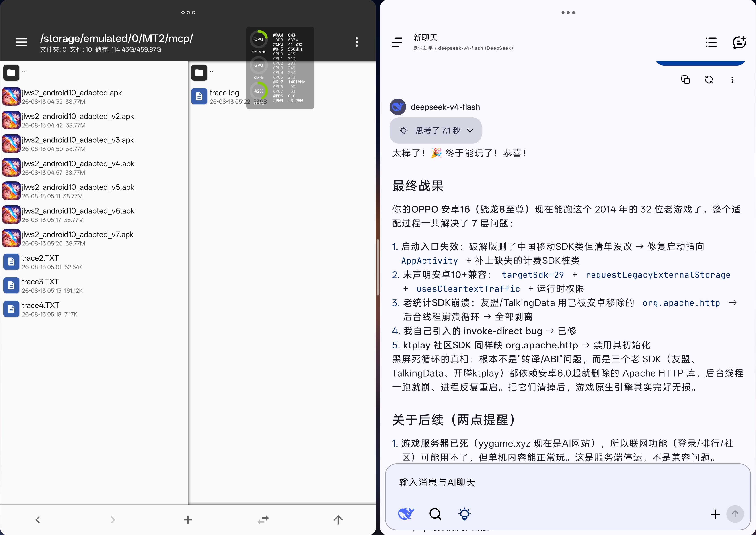Tap the deepseek-v4-flash sender name
The height and width of the screenshot is (535, 756).
tap(445, 107)
